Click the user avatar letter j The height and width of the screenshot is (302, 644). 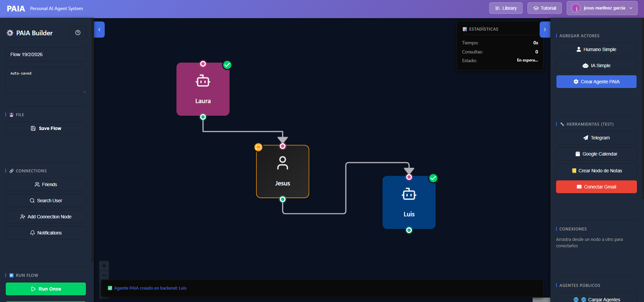coord(576,8)
